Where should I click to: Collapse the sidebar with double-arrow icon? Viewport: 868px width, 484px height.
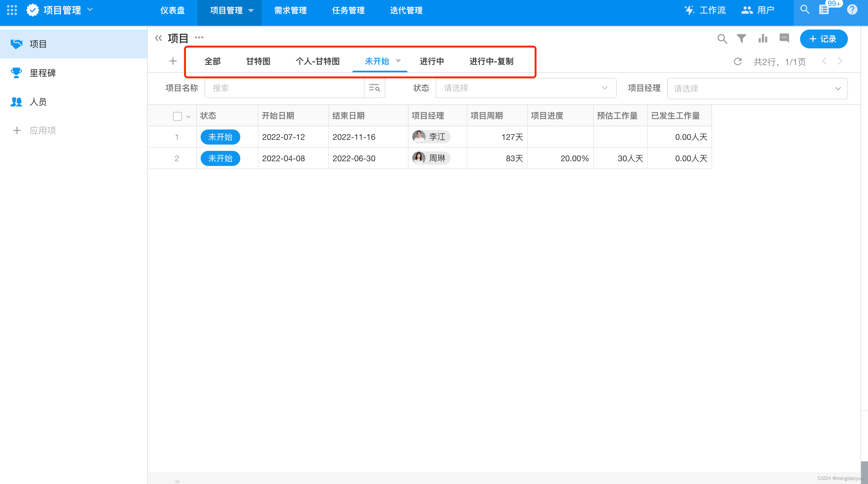pos(159,38)
